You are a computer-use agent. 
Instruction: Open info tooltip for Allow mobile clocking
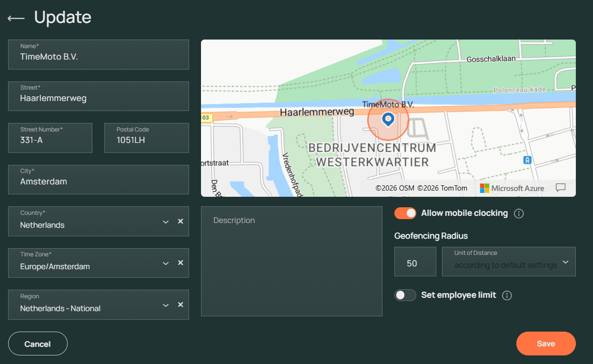tap(519, 213)
